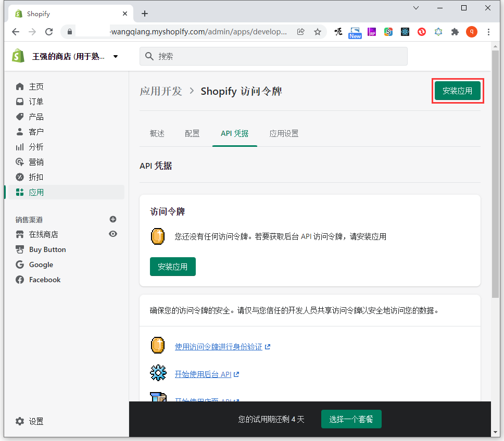Open the 使用访问令牌进行身份验证 link
Screen dimensions: 504x441
pos(218,347)
